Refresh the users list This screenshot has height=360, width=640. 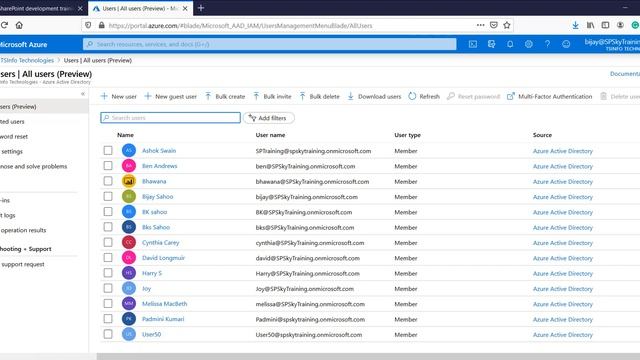coord(424,96)
